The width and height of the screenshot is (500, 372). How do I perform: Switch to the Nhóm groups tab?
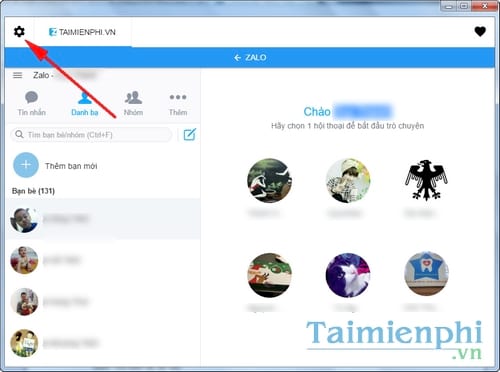(133, 104)
